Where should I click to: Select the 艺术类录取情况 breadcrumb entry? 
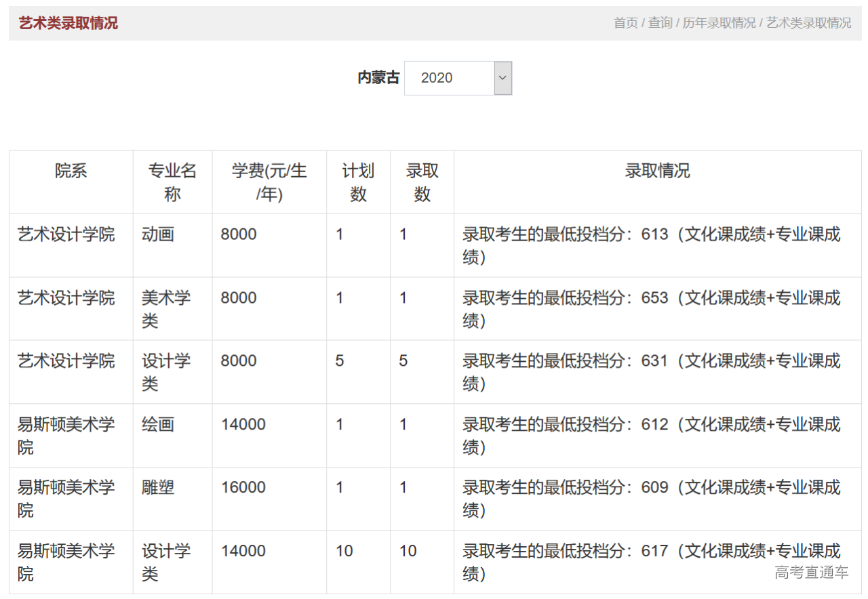pyautogui.click(x=808, y=22)
